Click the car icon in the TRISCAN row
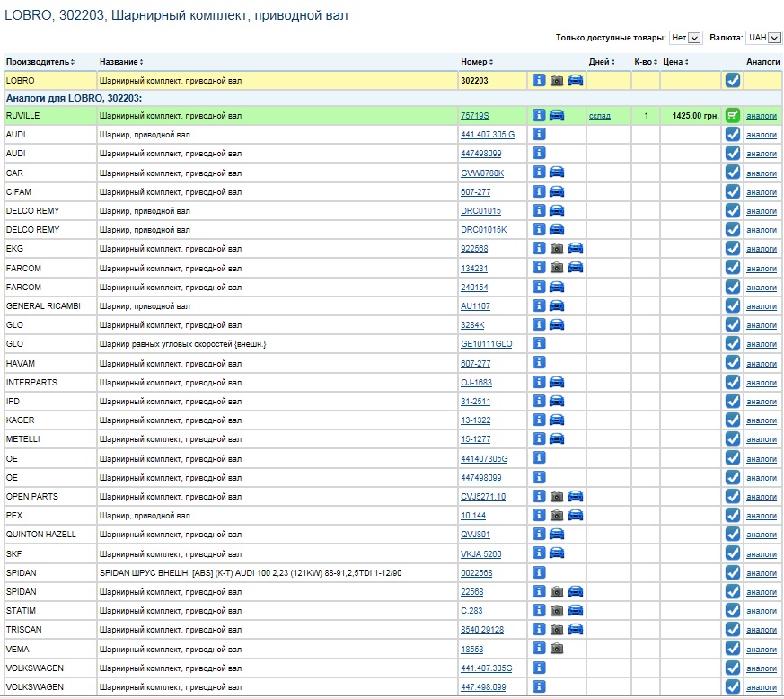 click(575, 630)
